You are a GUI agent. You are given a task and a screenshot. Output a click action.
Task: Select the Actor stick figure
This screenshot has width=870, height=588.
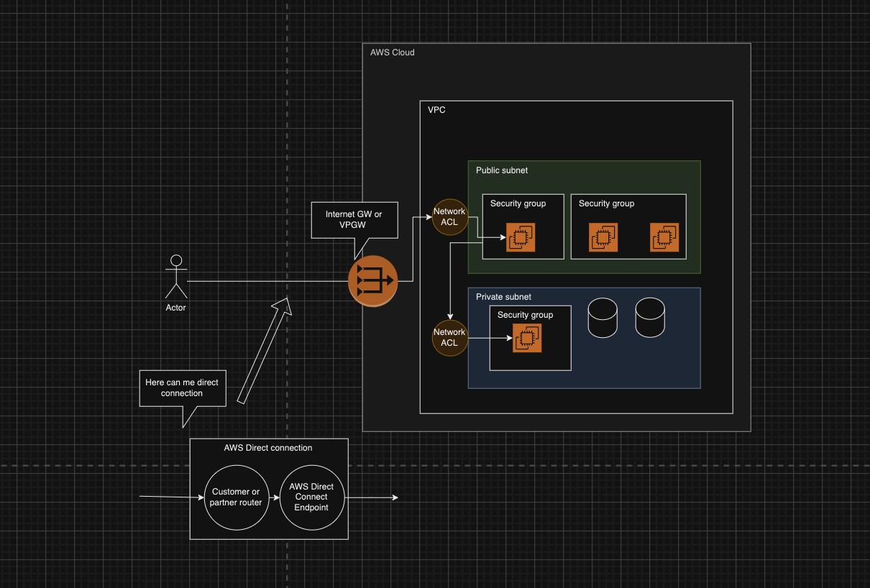[x=176, y=277]
